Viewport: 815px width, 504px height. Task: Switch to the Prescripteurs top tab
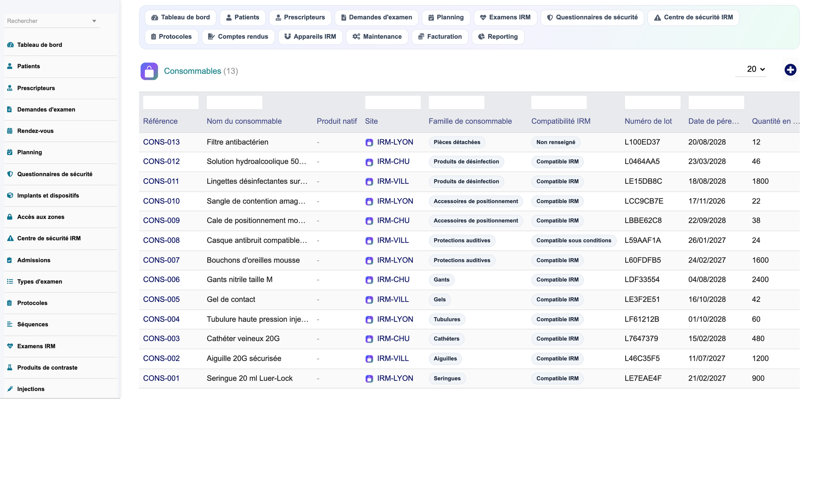coord(300,18)
